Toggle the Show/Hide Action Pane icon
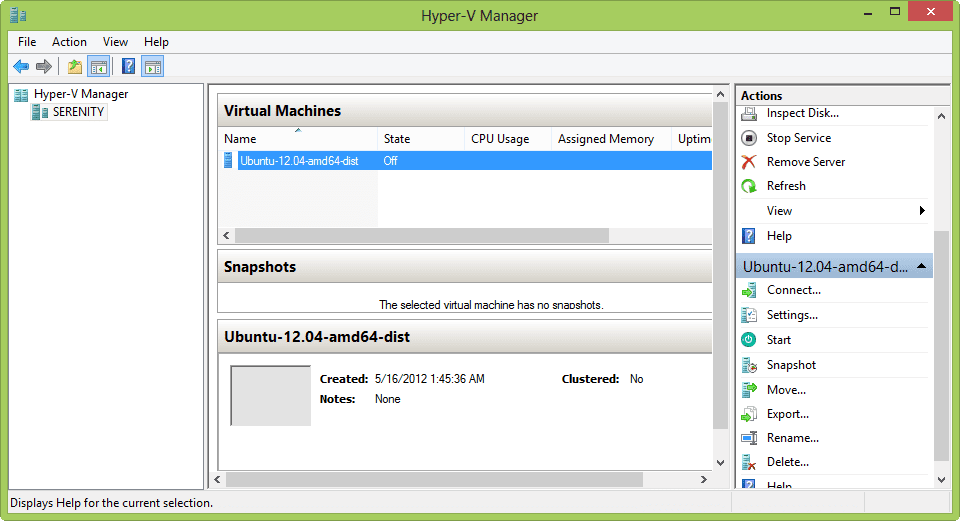Viewport: 960px width, 521px height. pos(152,66)
